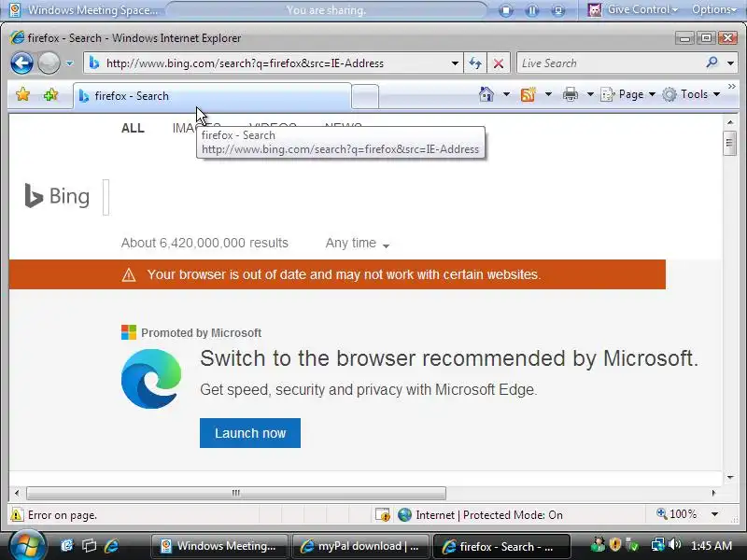Expand the Home button dropdown arrow

click(x=506, y=94)
